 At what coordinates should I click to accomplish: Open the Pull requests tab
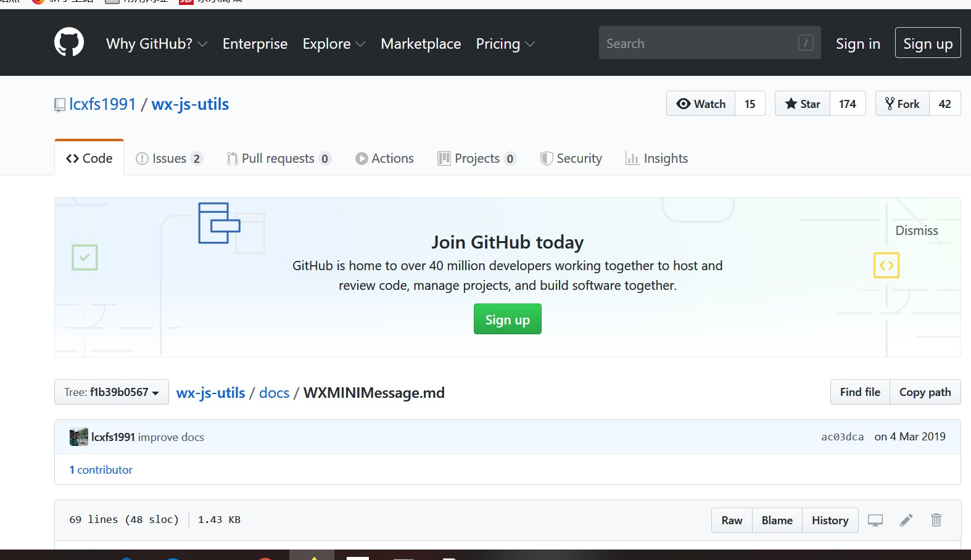pos(279,159)
